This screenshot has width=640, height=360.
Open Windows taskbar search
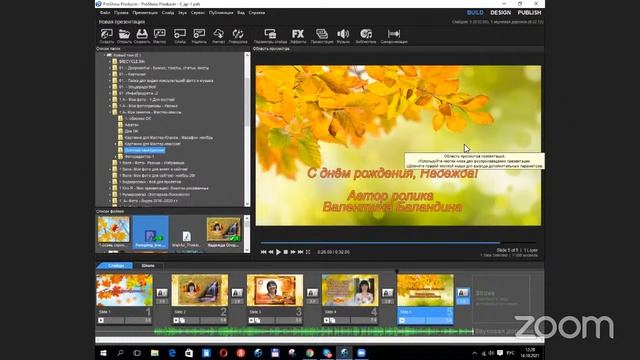[120, 353]
